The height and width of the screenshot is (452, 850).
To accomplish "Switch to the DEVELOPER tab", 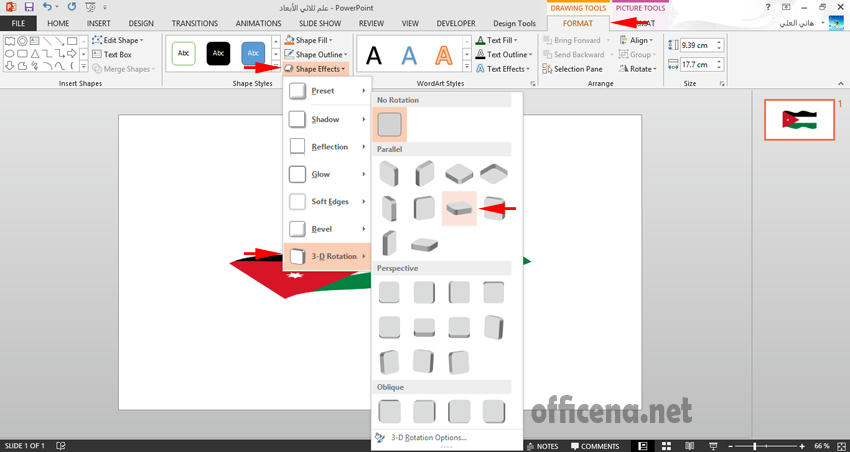I will [x=455, y=23].
